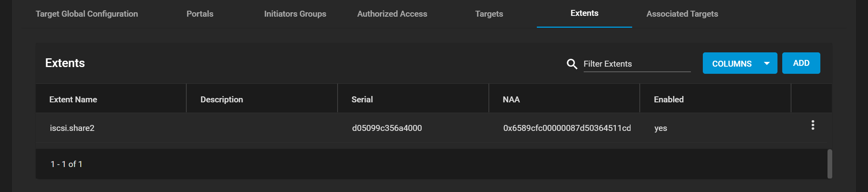Open the Targets tab
Screen dimensions: 868x192
pos(489,14)
